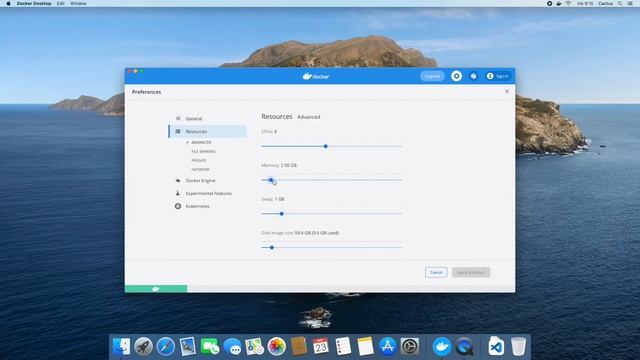This screenshot has height=360, width=640.
Task: Open Messages from the dock
Action: click(232, 347)
